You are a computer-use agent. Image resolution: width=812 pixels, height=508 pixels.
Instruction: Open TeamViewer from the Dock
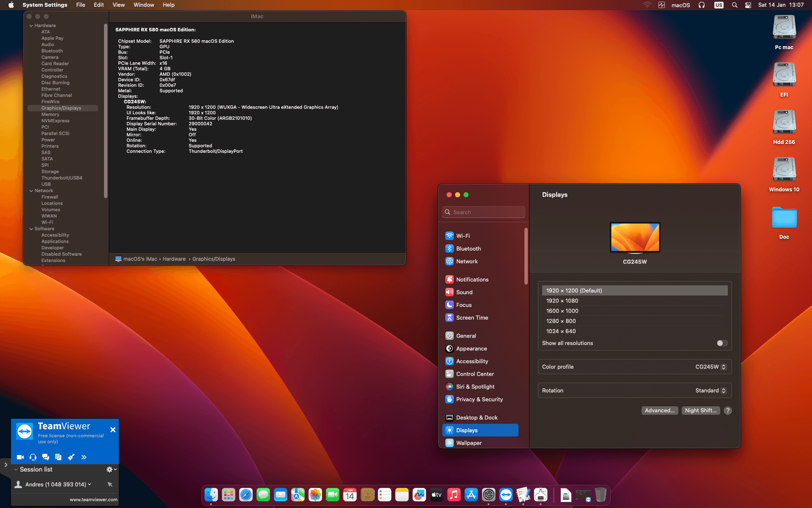[x=506, y=494]
